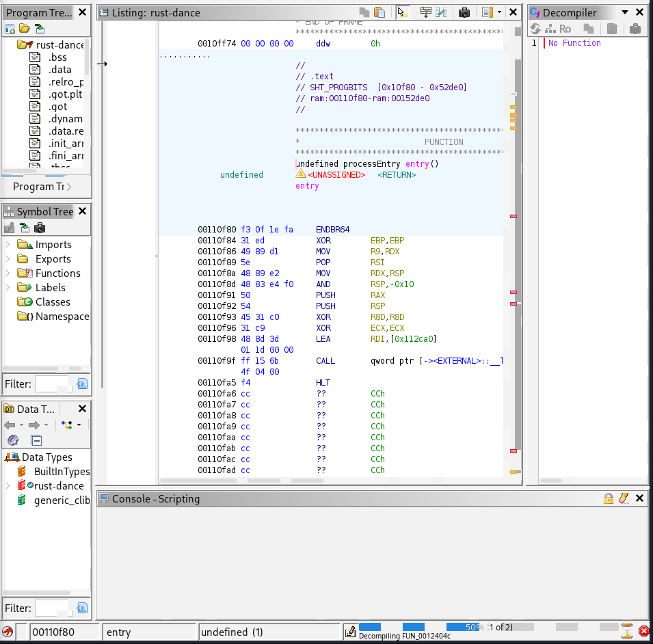Select the .got.plt section in Program Tree
Viewport: 653px width, 644px height.
[65, 94]
